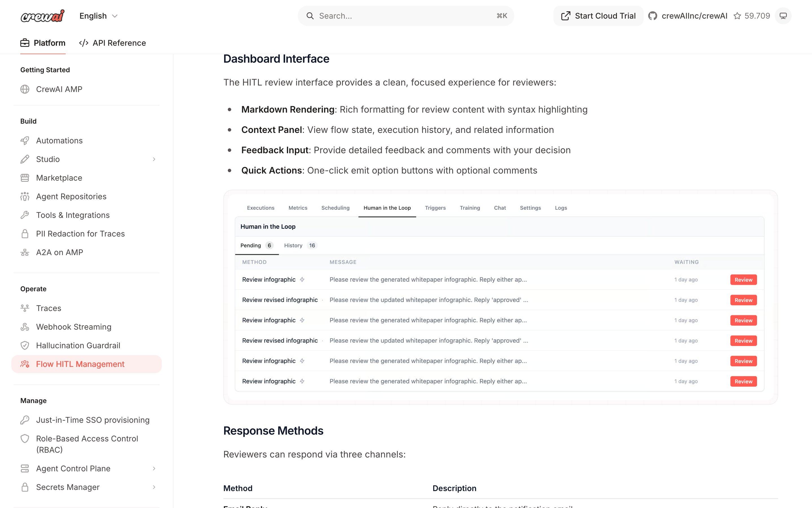Screen dimensions: 812x508
Task: Click Review button in first Review infographic row
Action: 743,279
